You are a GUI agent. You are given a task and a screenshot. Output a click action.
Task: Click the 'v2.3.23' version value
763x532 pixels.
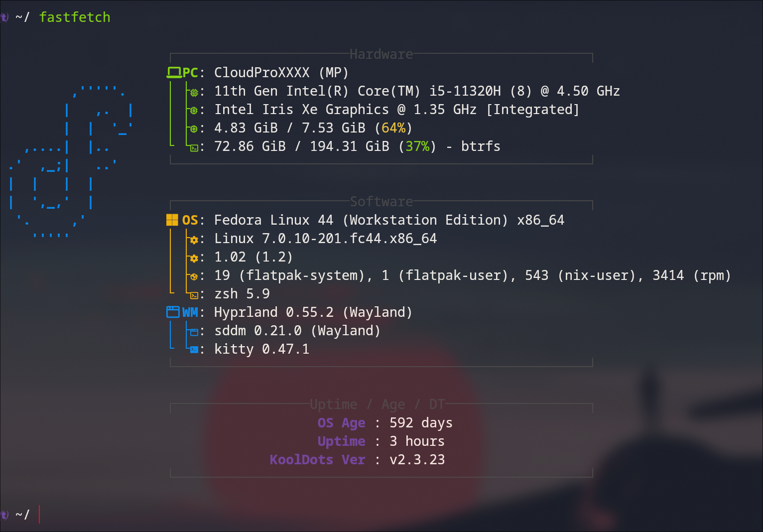[x=417, y=460]
